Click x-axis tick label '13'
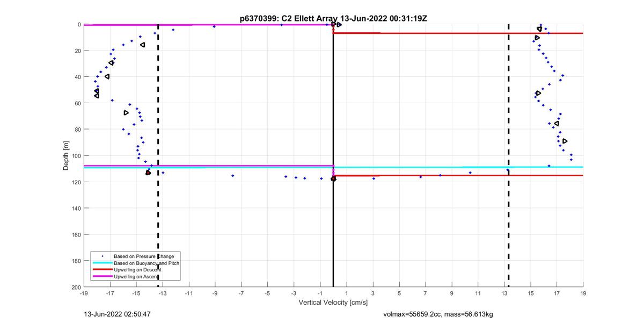 (504, 293)
